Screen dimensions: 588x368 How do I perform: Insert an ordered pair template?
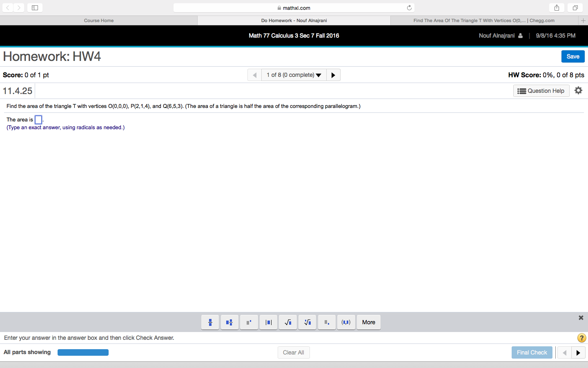tap(346, 322)
